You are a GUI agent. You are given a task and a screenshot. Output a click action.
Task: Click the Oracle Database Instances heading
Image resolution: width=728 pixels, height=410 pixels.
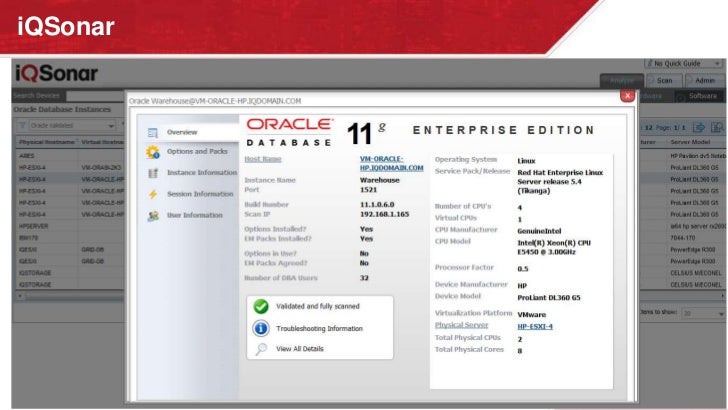coord(62,110)
